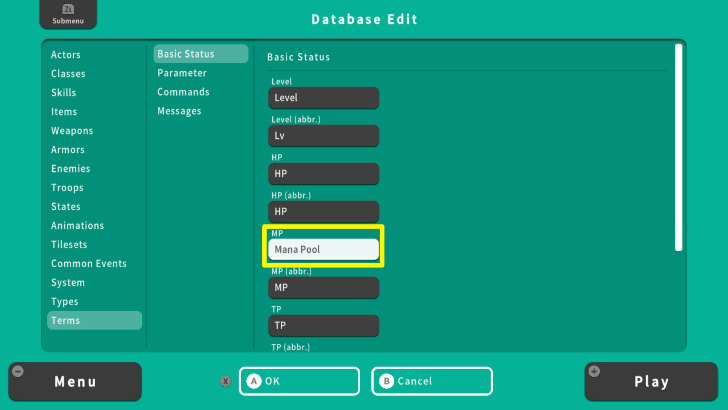This screenshot has width=728, height=410.
Task: Edit the MP (abbr.) field
Action: point(324,288)
